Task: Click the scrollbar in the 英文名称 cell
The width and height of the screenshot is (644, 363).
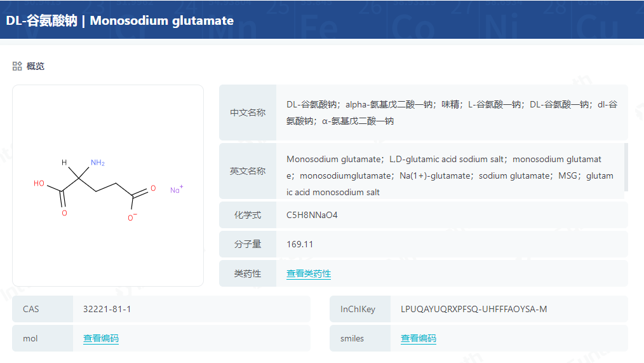Action: tap(626, 167)
